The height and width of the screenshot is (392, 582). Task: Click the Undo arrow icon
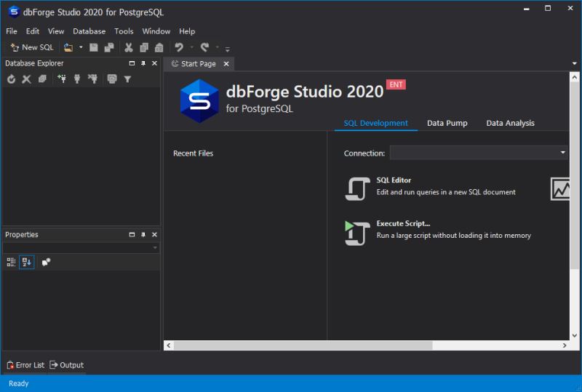179,47
